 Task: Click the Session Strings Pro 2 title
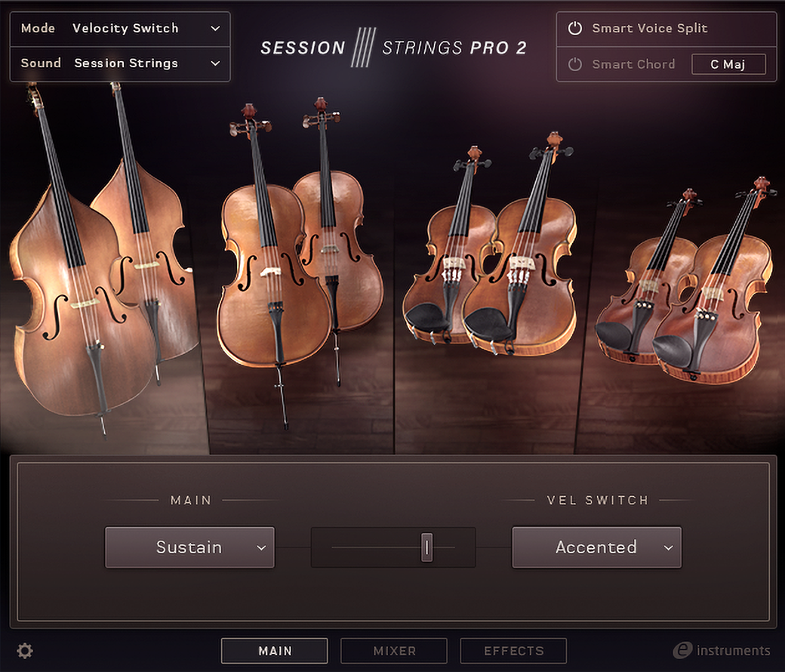[393, 48]
